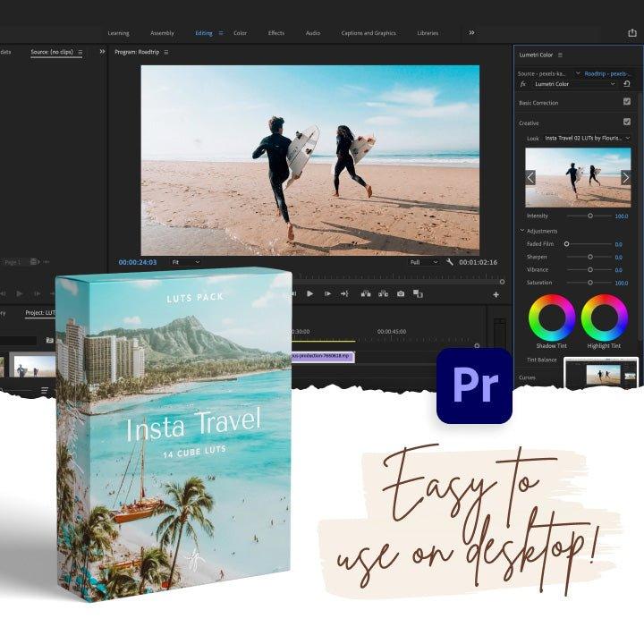The width and height of the screenshot is (644, 644).
Task: Switch to the Color workspace tab
Action: [x=240, y=33]
